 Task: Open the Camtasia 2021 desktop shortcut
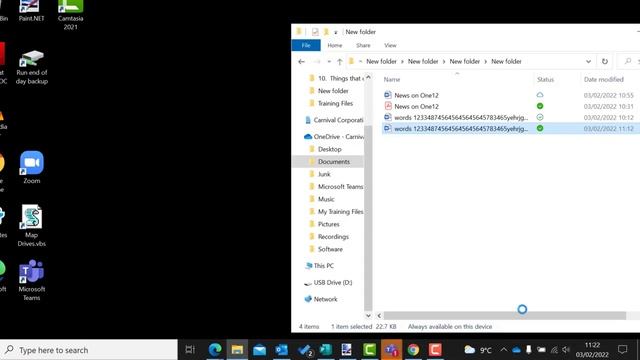70,15
